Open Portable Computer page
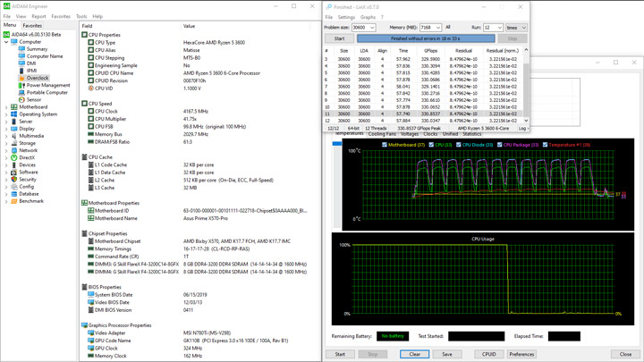Viewport: 644px width, 362px height. pyautogui.click(x=47, y=92)
